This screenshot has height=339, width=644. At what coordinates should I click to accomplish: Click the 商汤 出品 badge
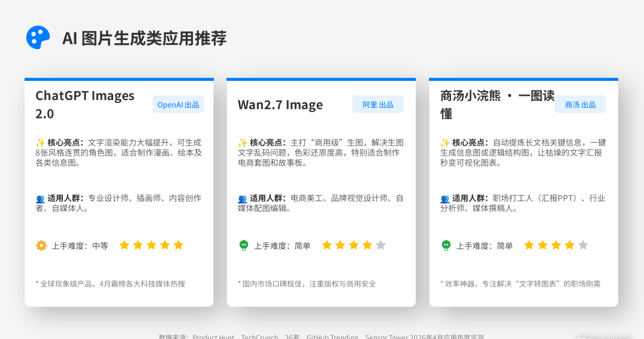(580, 105)
